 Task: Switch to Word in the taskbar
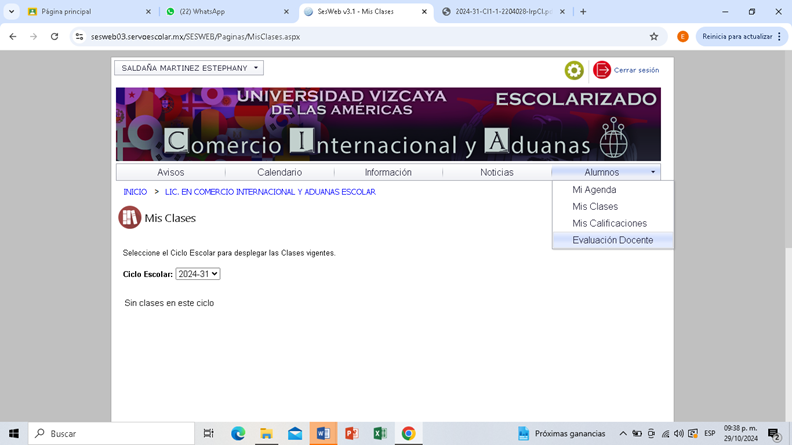pos(323,433)
